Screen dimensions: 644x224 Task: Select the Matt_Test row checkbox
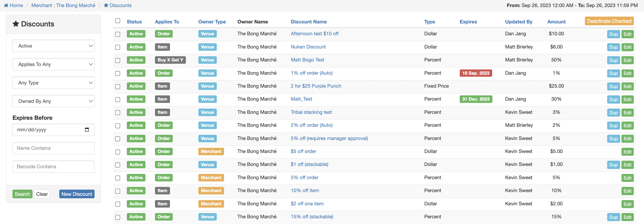117,99
